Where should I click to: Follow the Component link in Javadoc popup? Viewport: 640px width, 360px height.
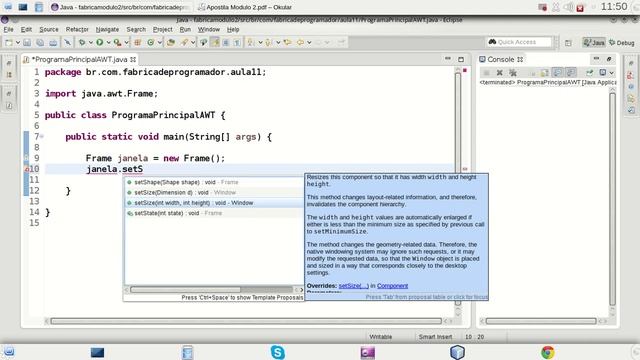coord(392,286)
